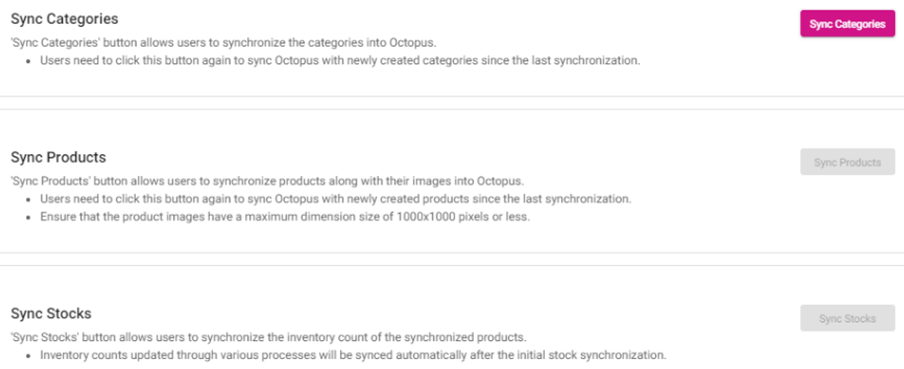Click the sentence about synchronizing inventory count
Viewport: 904px width, 369px height.
click(x=269, y=337)
